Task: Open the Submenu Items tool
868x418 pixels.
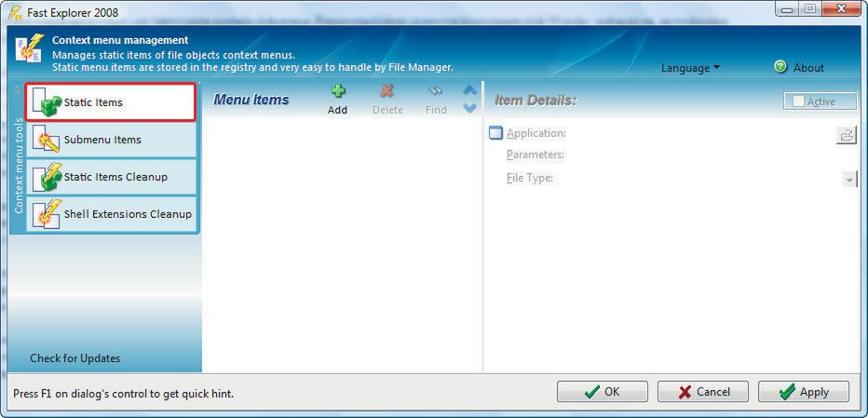Action: 111,140
